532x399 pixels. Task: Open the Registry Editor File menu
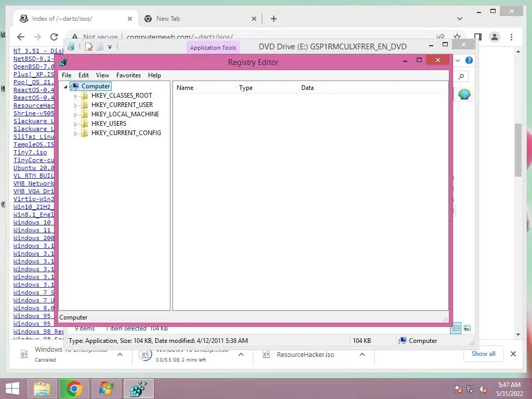pyautogui.click(x=66, y=75)
